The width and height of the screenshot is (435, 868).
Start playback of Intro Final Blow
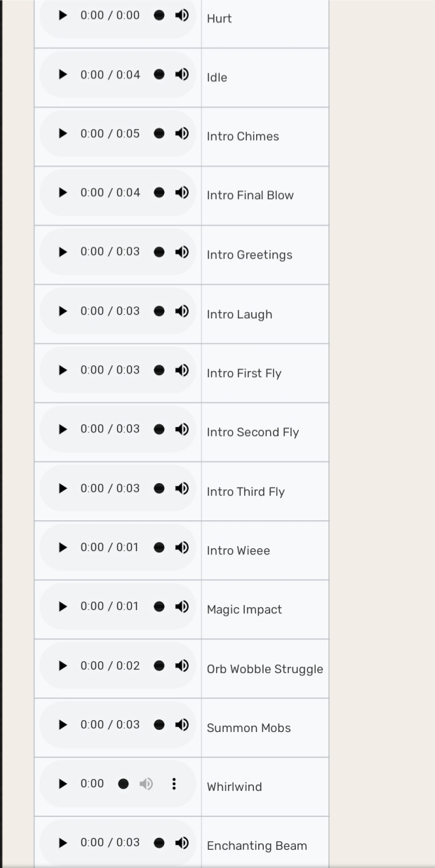pos(62,192)
